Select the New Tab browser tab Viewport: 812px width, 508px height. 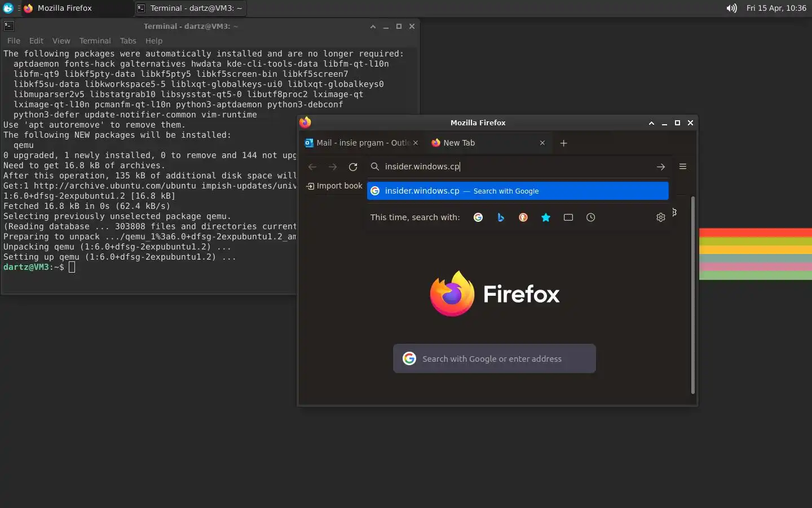click(x=488, y=143)
